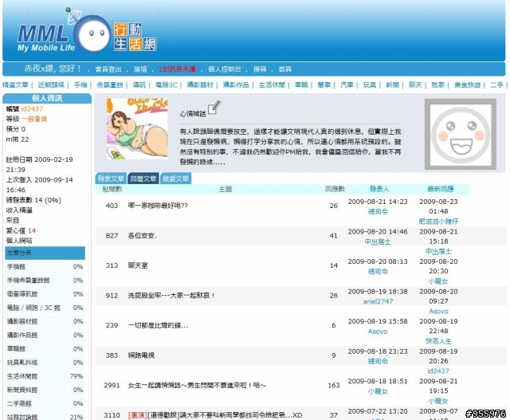Viewport: 510px width, 420px height.
Task: Click 搜尋 in the top bar
Action: click(x=260, y=69)
